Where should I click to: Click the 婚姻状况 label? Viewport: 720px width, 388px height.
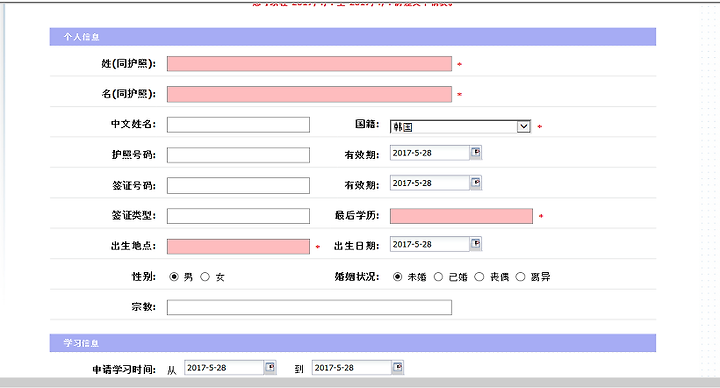357,276
